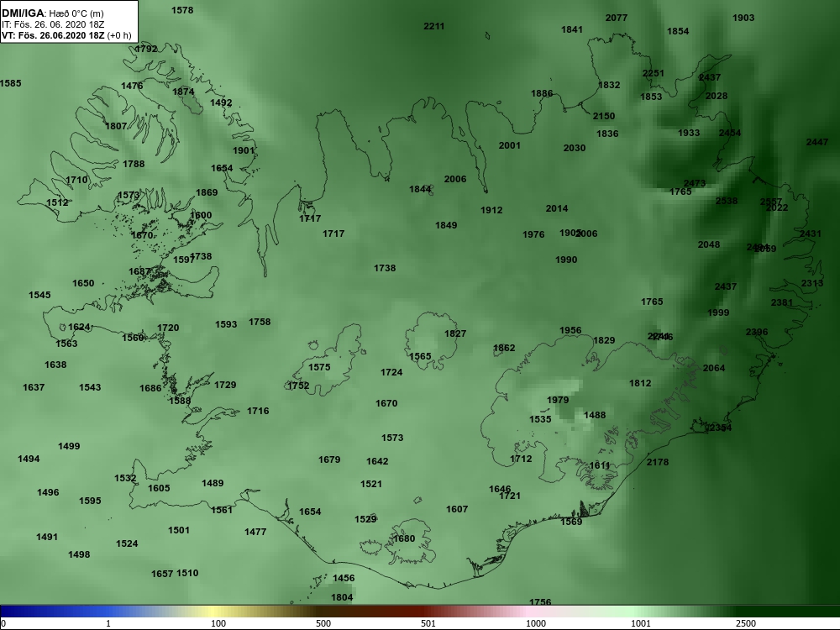Select the 1804 value near the bottom
Image resolution: width=840 pixels, height=630 pixels.
tap(342, 597)
